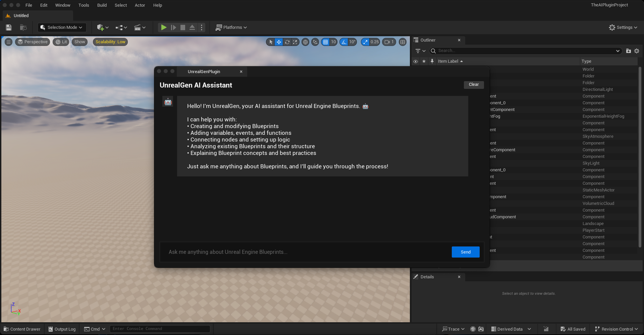
Task: Click the Scalability: Low warning badge
Action: coord(110,42)
